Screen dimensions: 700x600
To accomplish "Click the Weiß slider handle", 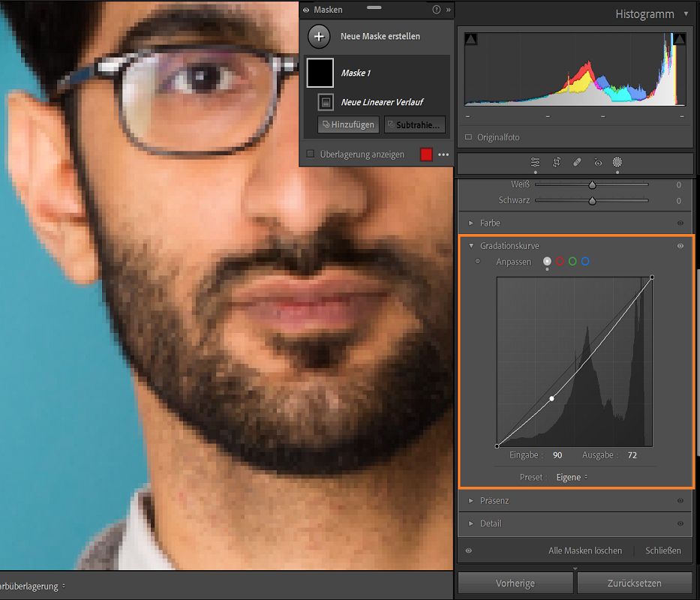I will point(592,184).
